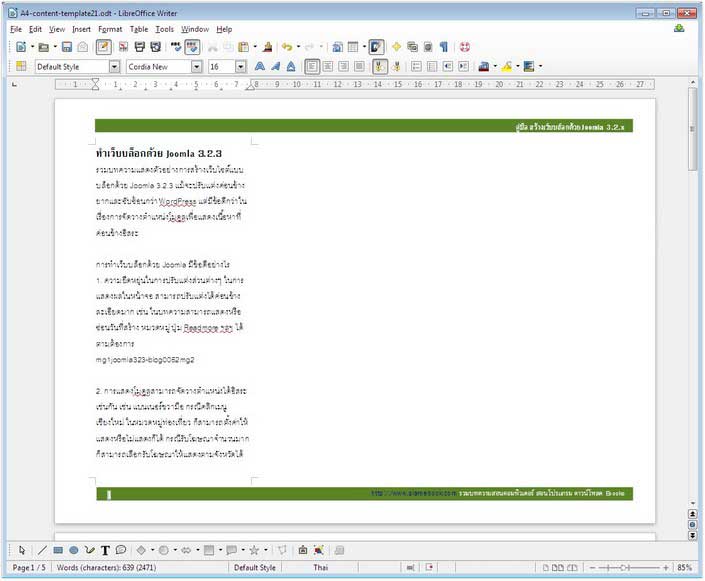Image resolution: width=705 pixels, height=581 pixels.
Task: Apply Italic formatting A icon
Action: (x=275, y=67)
